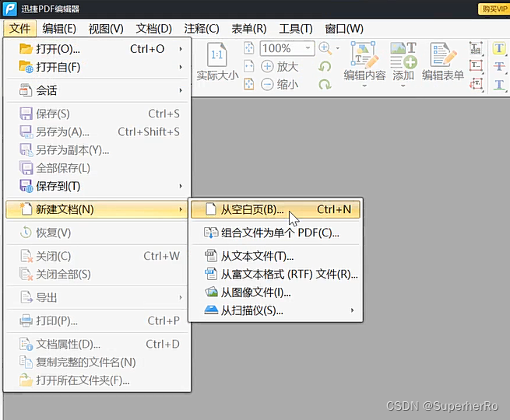Expand the 新建文档(N) submenu arrow
510x420 pixels.
coord(181,209)
